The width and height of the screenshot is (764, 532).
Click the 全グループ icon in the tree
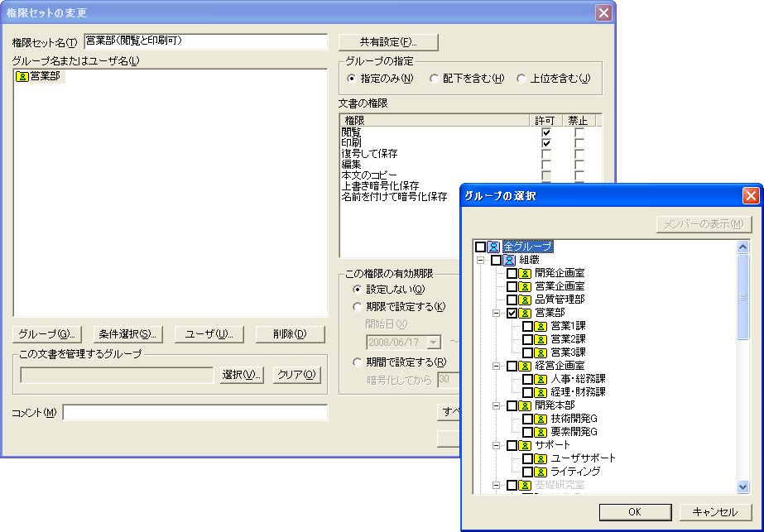(494, 247)
